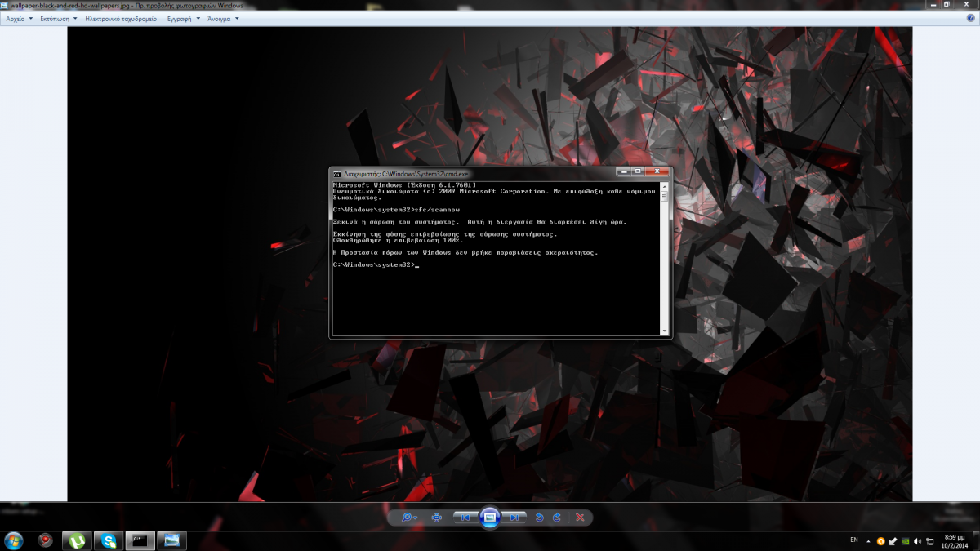Open the network tray icon
Viewport: 980px width, 551px height.
930,541
